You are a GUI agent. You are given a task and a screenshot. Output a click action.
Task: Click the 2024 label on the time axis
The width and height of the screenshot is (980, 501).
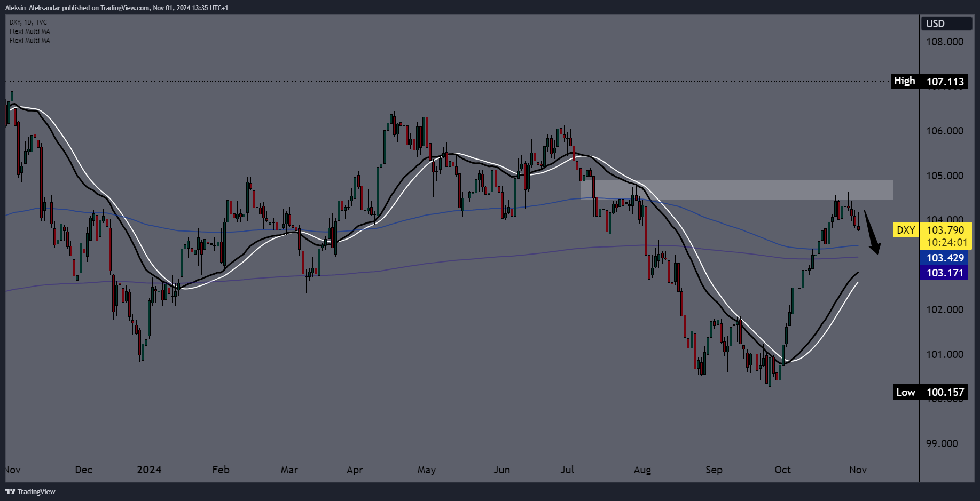(149, 470)
